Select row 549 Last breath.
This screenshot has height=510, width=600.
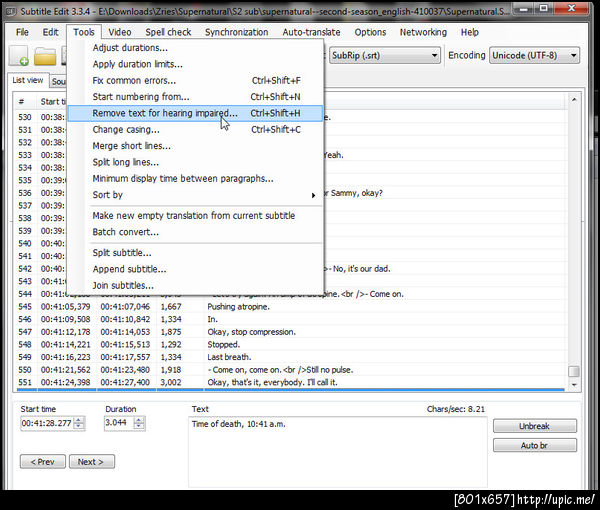coord(290,357)
